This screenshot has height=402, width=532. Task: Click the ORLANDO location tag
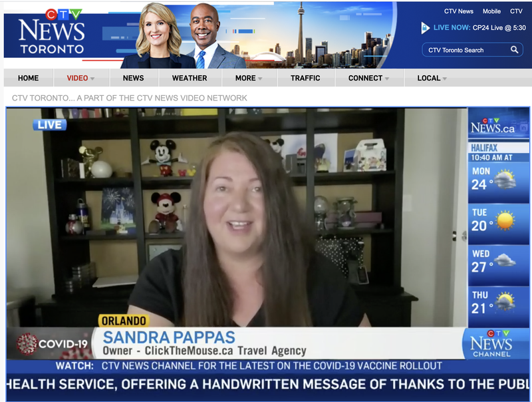point(124,321)
